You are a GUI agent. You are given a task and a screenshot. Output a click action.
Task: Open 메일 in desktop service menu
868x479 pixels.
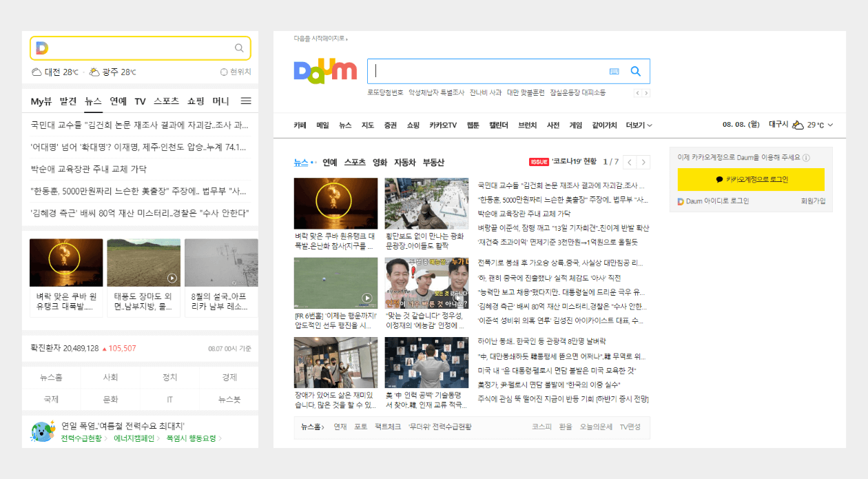(x=322, y=125)
